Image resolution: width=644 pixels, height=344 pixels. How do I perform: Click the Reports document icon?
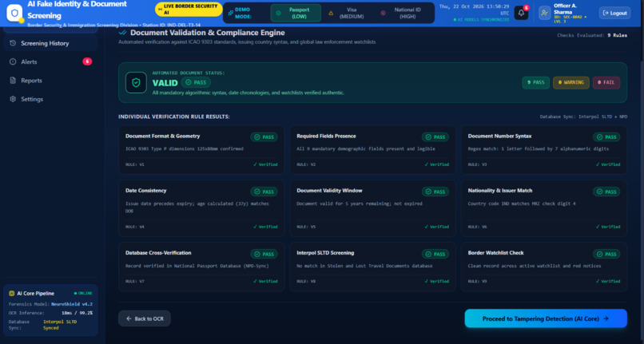pos(13,81)
